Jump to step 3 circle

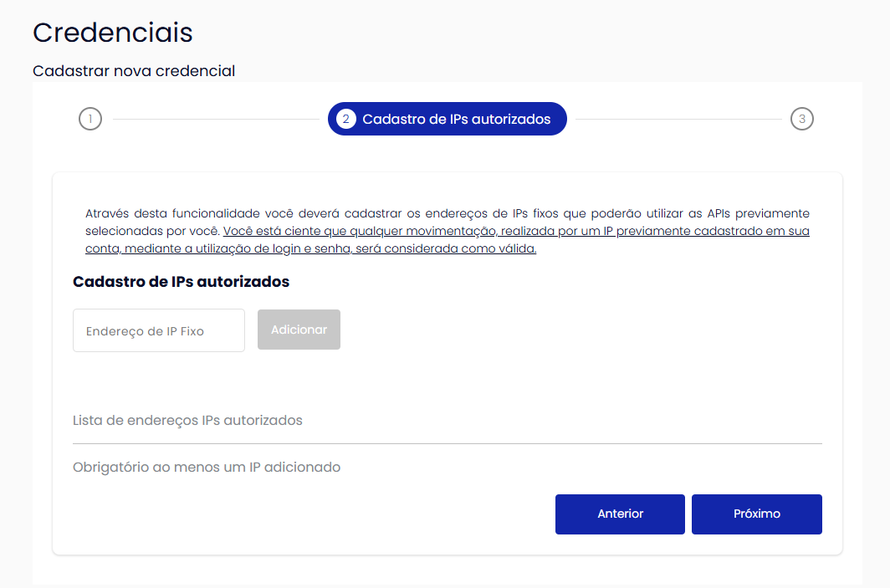[801, 119]
